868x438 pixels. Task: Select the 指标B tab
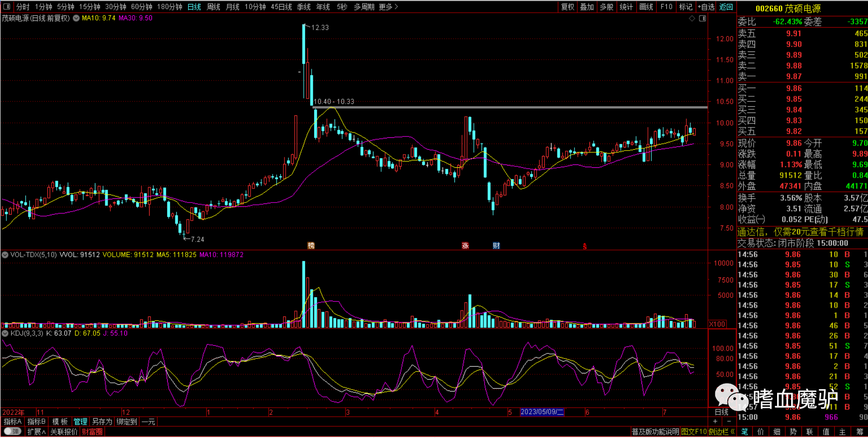tap(36, 421)
